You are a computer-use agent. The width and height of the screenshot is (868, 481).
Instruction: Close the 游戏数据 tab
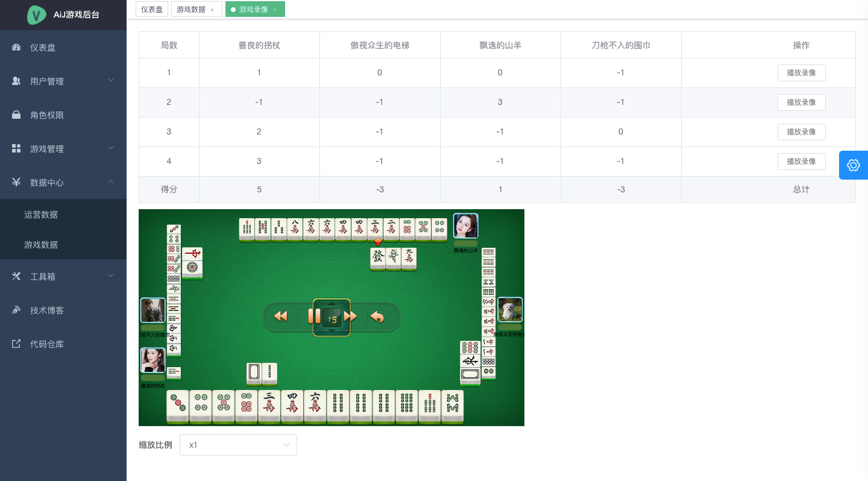212,10
